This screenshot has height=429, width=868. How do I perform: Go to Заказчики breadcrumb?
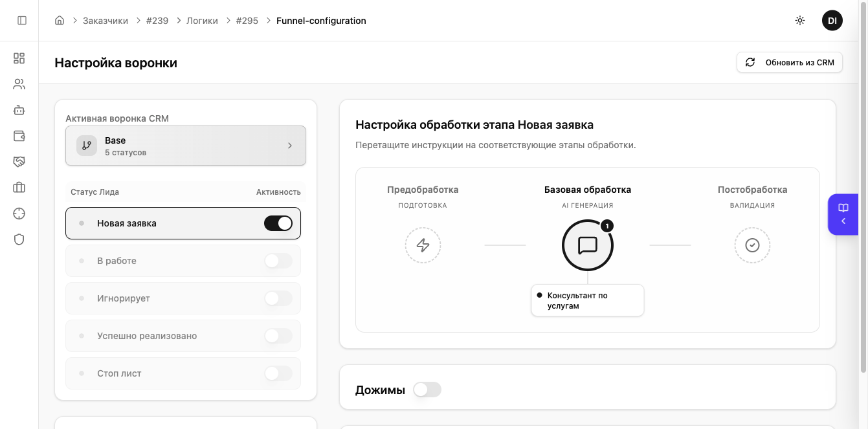pyautogui.click(x=106, y=21)
